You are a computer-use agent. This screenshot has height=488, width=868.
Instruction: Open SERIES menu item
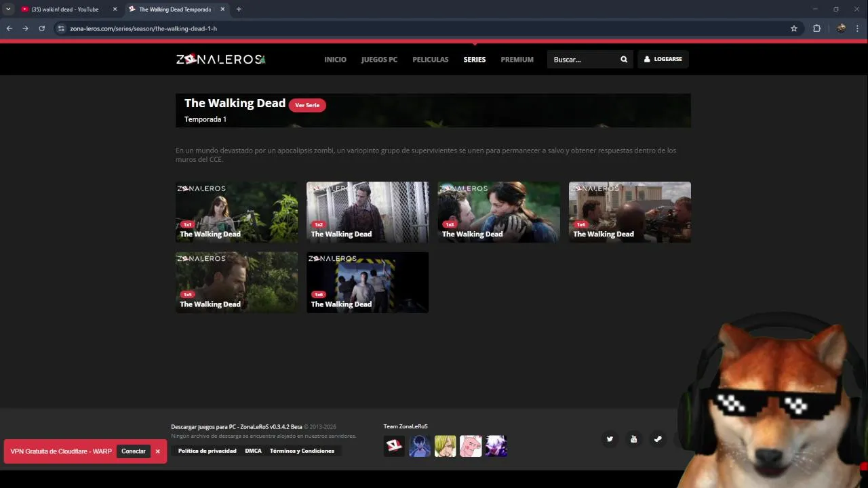pyautogui.click(x=475, y=60)
